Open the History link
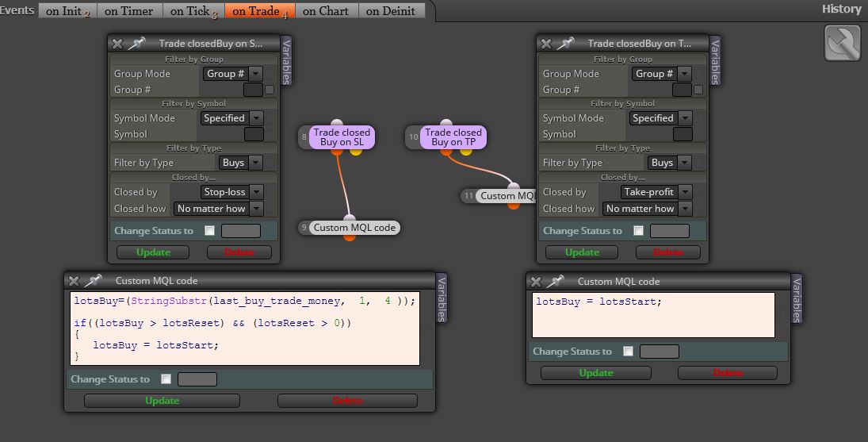 (841, 9)
